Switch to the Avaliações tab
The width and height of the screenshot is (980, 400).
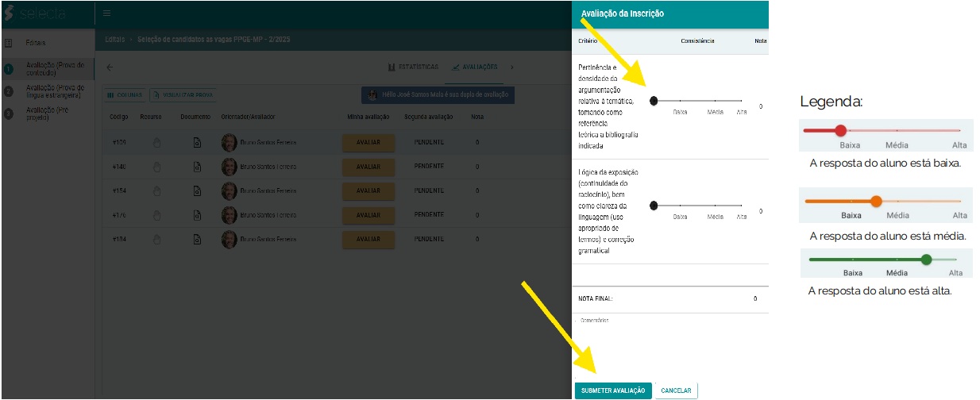[475, 67]
